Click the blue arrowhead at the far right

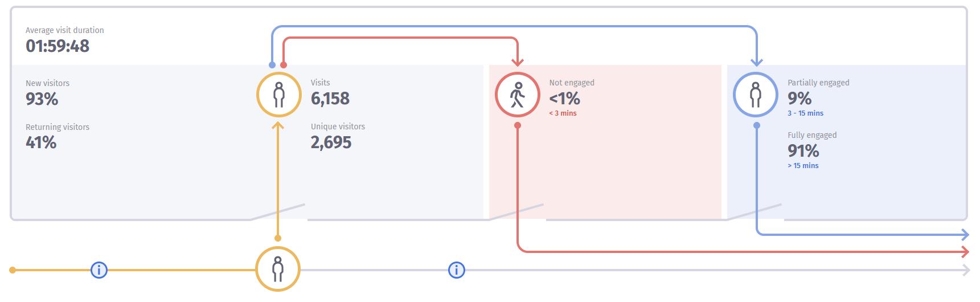tap(965, 234)
